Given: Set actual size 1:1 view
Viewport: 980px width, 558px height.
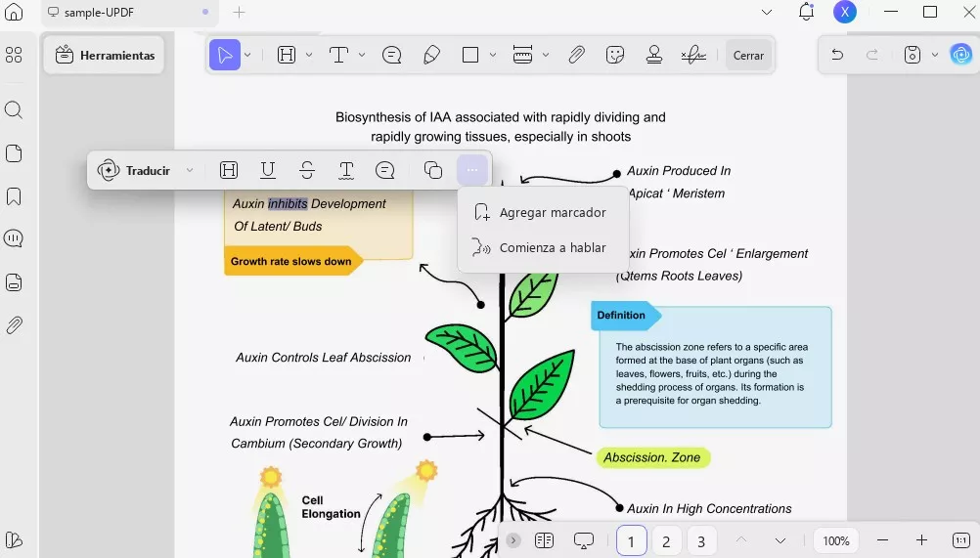Looking at the screenshot, I should point(961,539).
